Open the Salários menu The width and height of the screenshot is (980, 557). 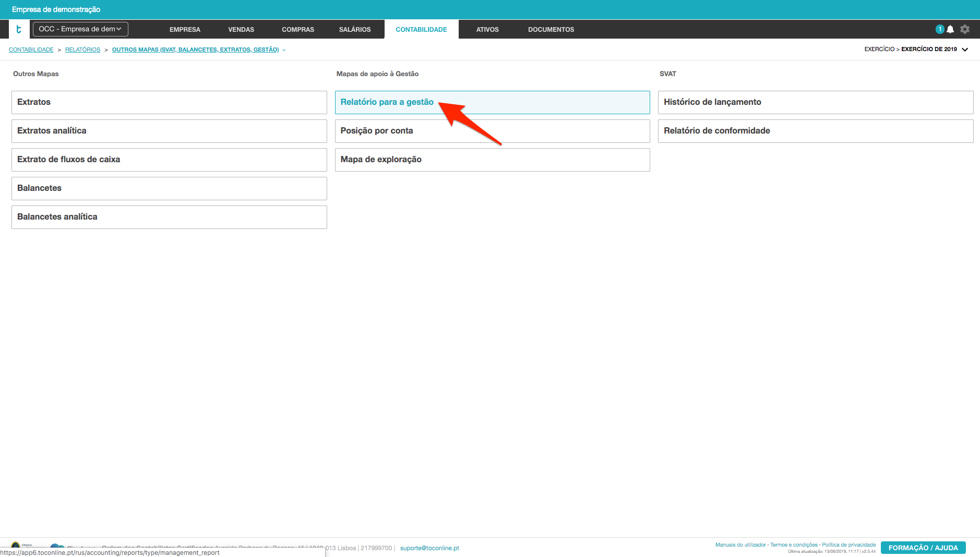(355, 30)
